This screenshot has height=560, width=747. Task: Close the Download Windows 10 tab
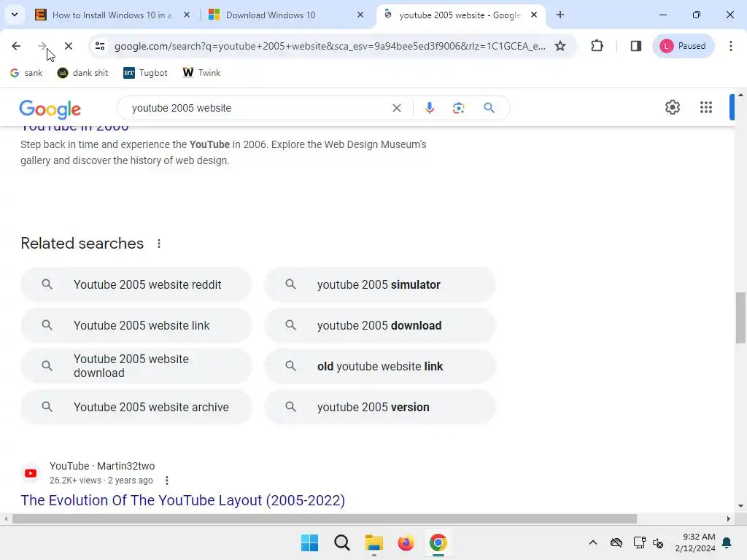tap(360, 15)
